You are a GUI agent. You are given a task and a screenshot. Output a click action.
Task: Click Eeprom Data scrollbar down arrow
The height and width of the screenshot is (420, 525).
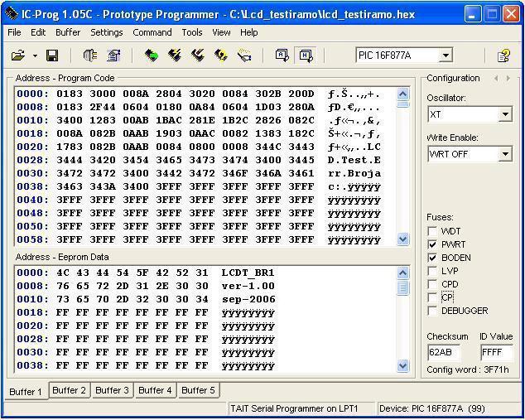coord(402,366)
